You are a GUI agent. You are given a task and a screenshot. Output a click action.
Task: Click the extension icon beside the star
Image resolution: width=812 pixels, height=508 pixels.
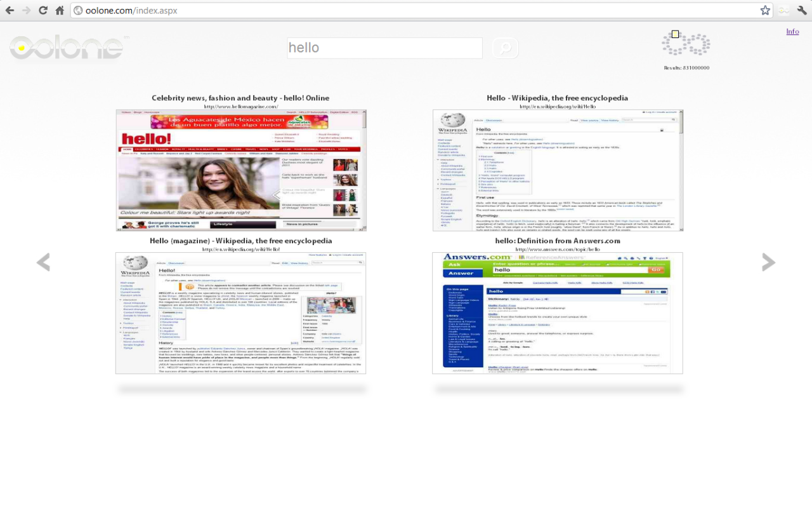click(x=785, y=10)
